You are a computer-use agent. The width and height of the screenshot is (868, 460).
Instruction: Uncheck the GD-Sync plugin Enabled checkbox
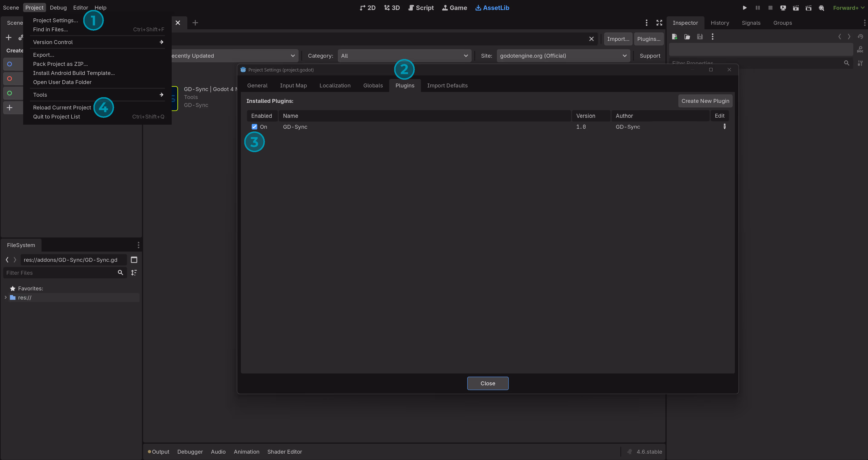254,127
